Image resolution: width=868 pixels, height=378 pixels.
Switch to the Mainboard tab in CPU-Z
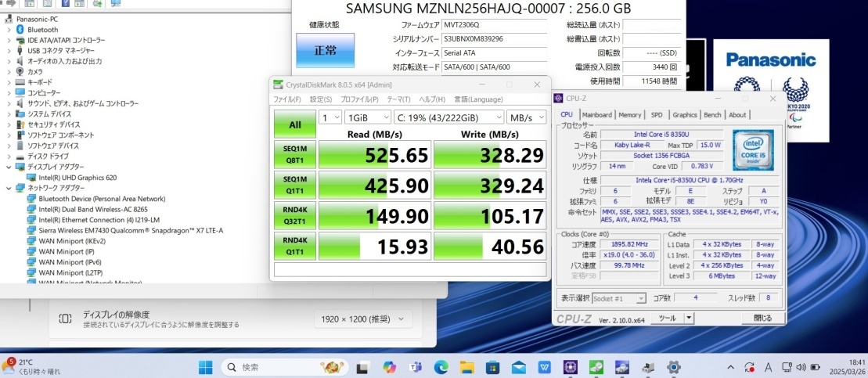pos(596,114)
